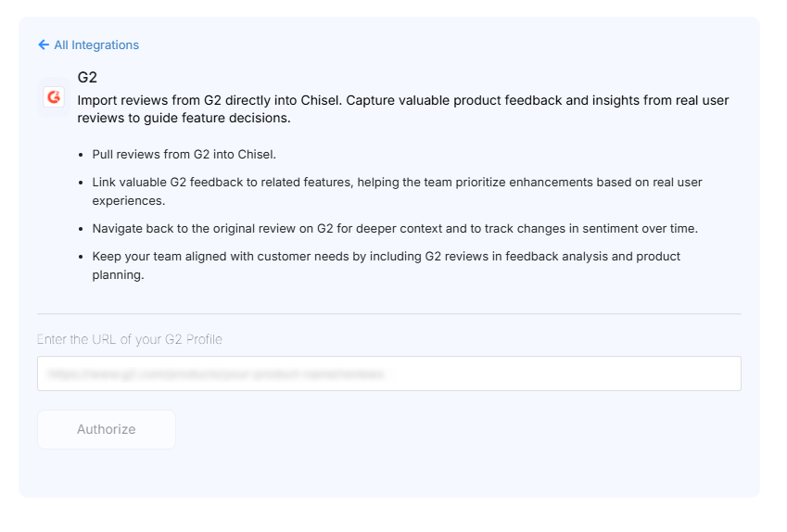Go back via the All Integrations link

tap(88, 45)
